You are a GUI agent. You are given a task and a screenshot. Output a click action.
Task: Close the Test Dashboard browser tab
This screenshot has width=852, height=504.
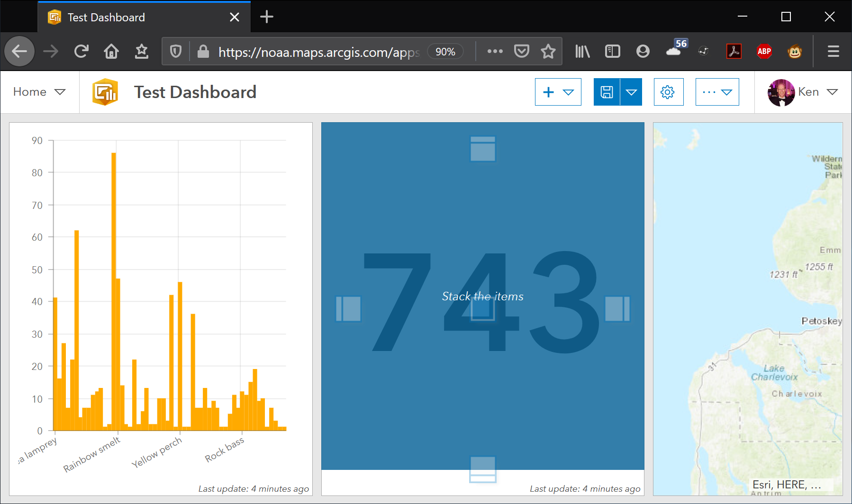pyautogui.click(x=235, y=18)
